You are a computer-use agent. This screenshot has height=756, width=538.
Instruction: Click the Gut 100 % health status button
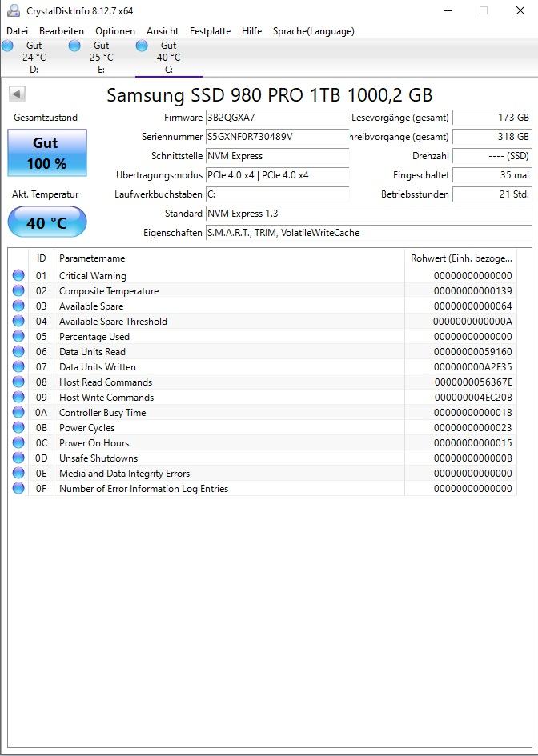coord(47,153)
